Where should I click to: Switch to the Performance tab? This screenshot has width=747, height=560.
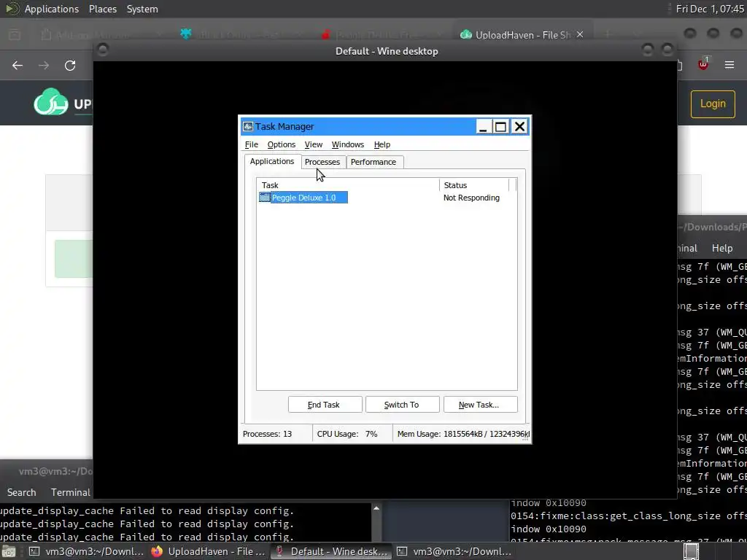pos(373,162)
